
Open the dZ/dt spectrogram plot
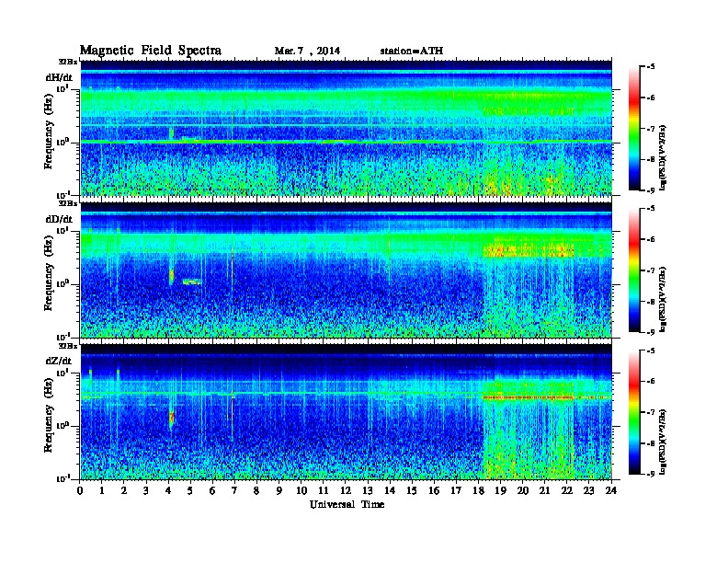pos(347,411)
